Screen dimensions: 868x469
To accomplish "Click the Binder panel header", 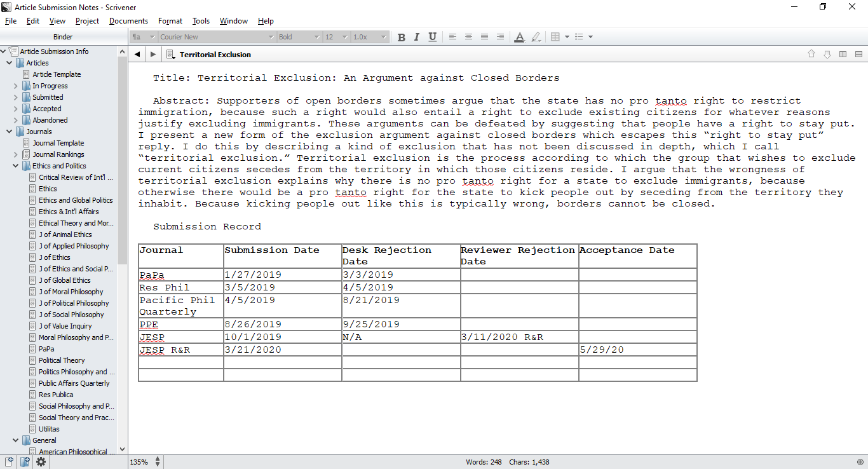I will [63, 37].
